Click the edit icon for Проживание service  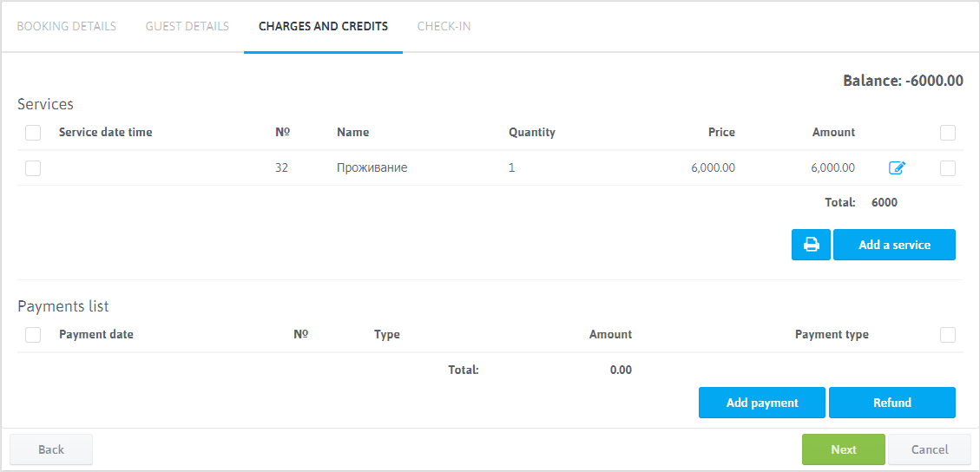pyautogui.click(x=897, y=168)
